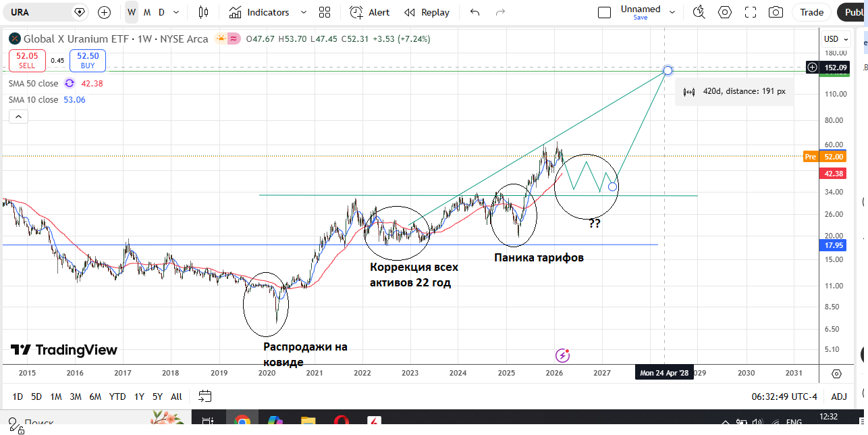This screenshot has width=868, height=435.
Task: Open the indicator templates grid icon
Action: [325, 12]
